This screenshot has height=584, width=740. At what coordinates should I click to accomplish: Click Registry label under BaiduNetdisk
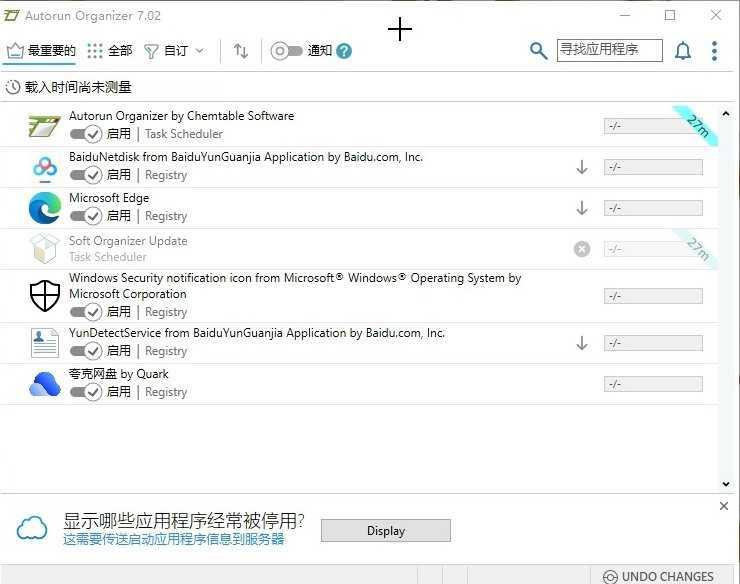(166, 175)
